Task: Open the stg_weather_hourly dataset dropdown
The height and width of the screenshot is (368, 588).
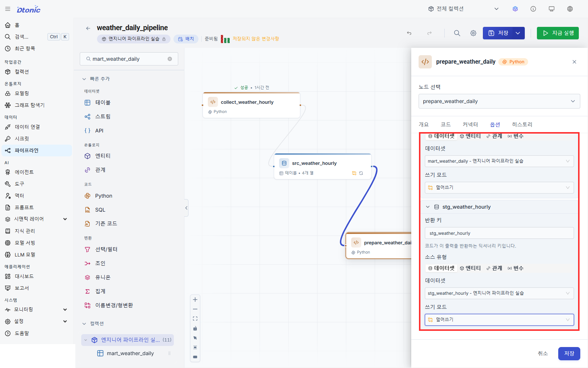Action: click(x=499, y=293)
